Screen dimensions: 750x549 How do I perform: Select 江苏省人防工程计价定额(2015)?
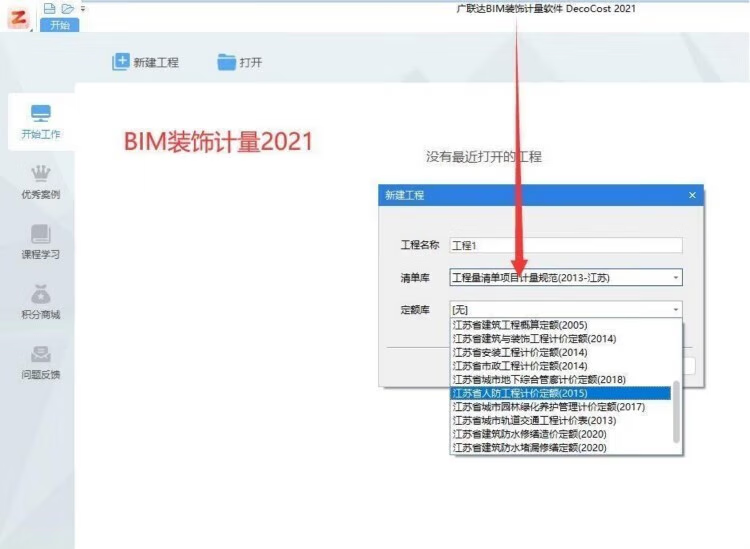coord(561,393)
